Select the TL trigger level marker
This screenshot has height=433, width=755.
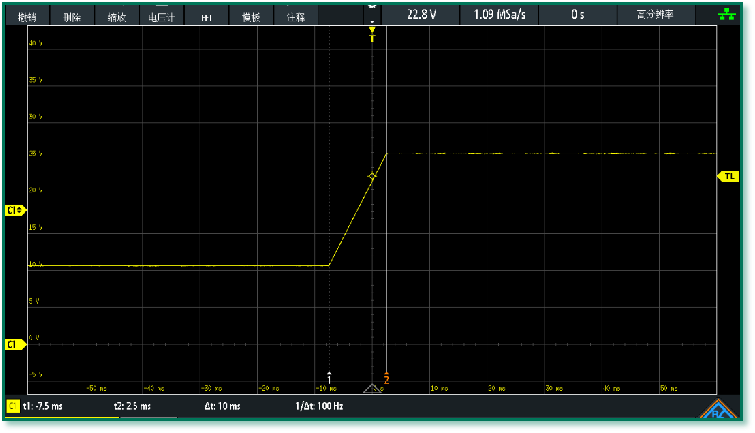tap(728, 176)
